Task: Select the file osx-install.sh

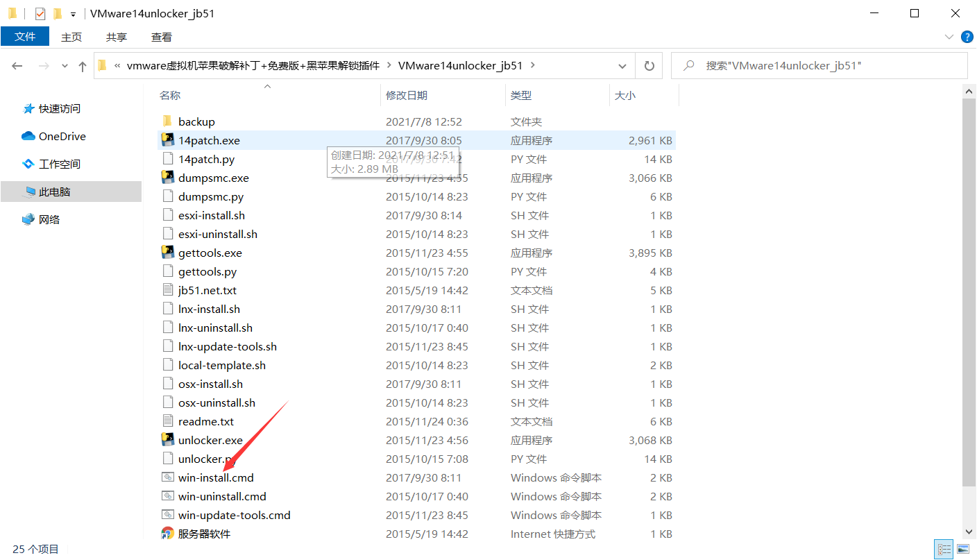Action: (x=211, y=384)
